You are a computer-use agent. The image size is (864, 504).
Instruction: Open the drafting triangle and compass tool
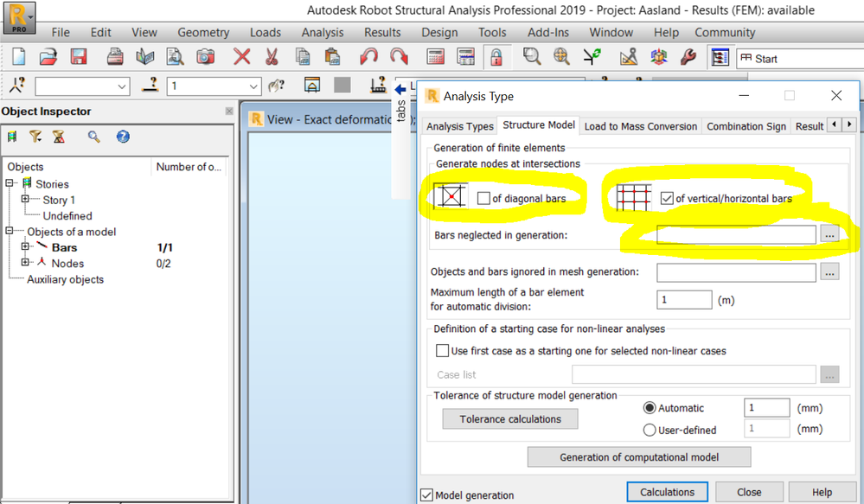point(629,57)
